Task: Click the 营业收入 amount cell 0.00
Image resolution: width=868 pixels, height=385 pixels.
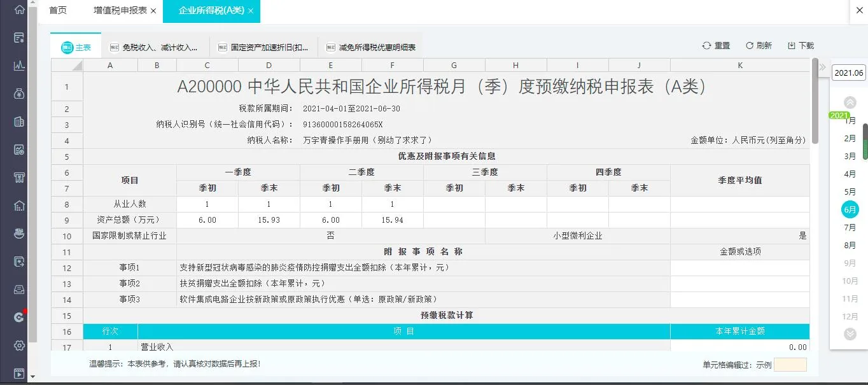Action: coord(740,346)
